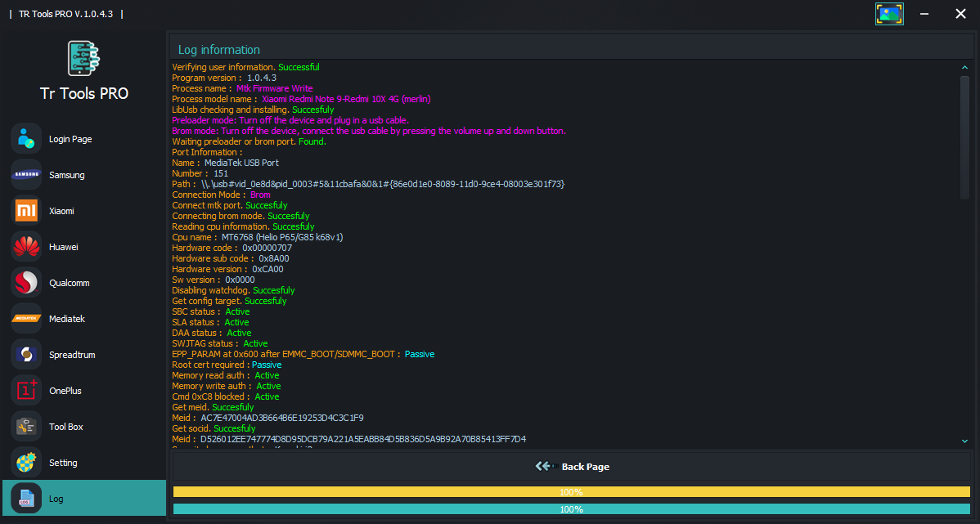Minimize the TR Tools PRO window
The width and height of the screenshot is (980, 524).
[x=925, y=14]
